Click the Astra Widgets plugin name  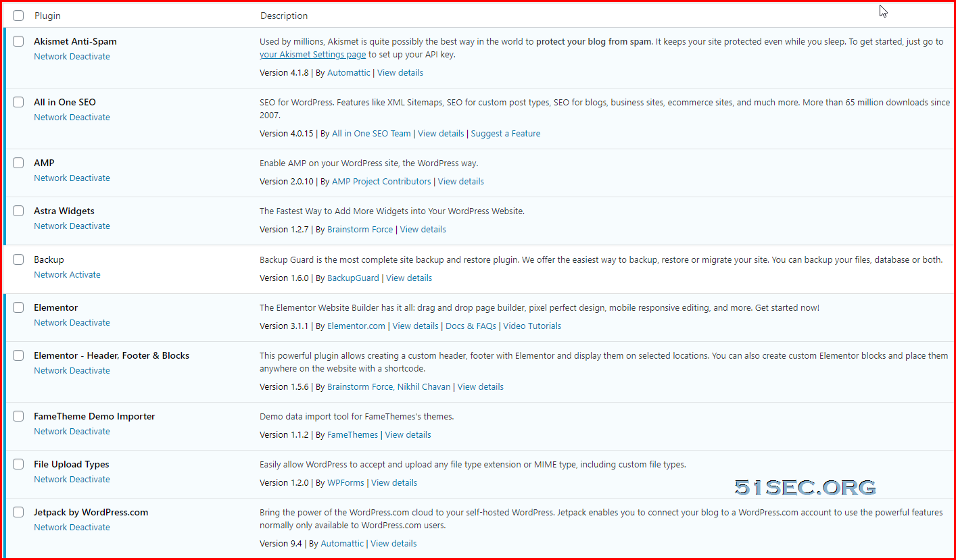[x=64, y=211]
